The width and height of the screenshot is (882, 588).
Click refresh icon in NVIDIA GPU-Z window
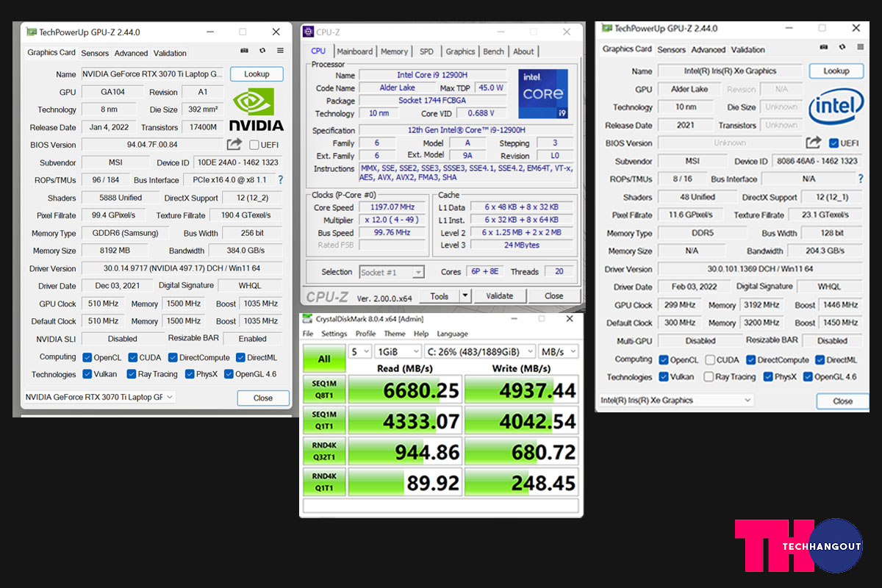(262, 51)
